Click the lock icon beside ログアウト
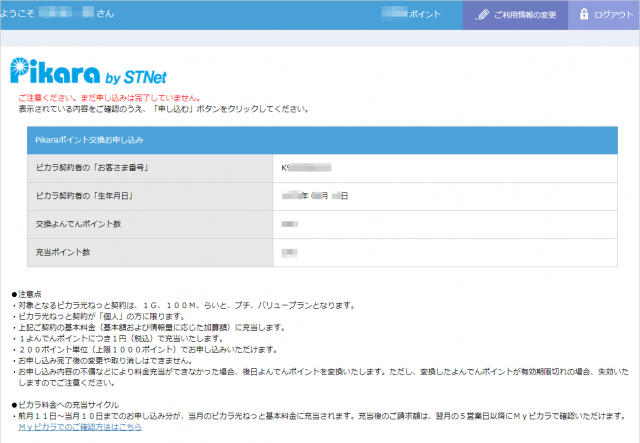Image resolution: width=640 pixels, height=443 pixels. point(584,14)
